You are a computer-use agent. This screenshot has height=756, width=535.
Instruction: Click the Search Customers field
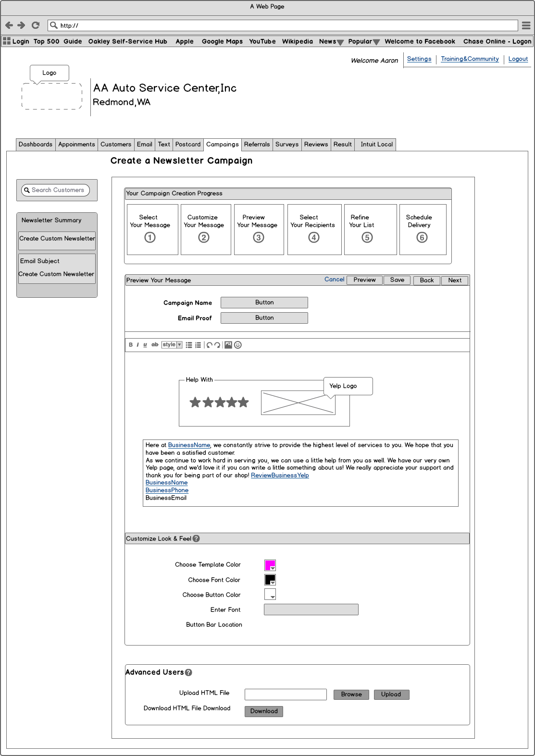tap(56, 190)
